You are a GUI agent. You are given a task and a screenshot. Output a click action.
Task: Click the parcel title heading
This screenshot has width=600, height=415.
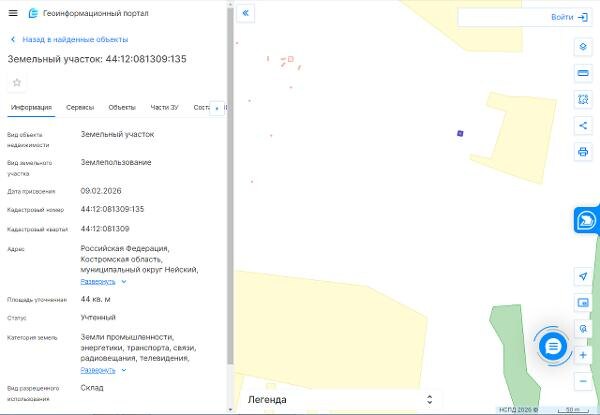tap(97, 59)
